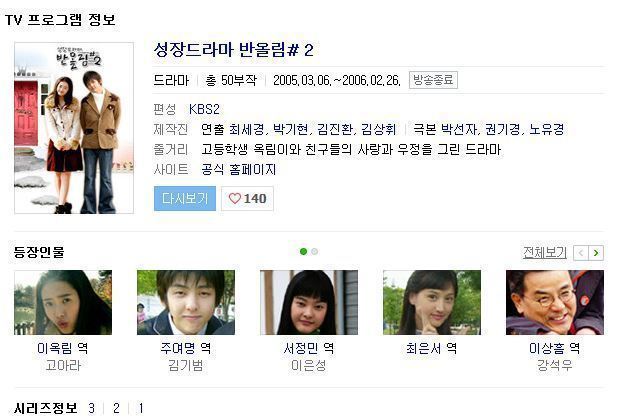Viewport: 617px width, 418px height.
Task: Open the 전체보기 view-all cast link
Action: 545,253
